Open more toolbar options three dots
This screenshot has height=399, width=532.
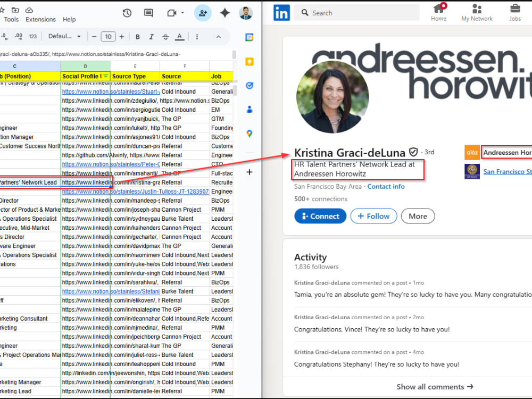[197, 36]
